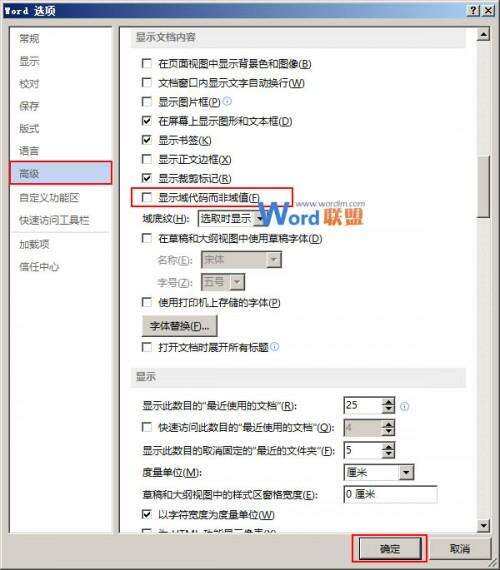Open 信任中心 category in sidebar

click(x=39, y=267)
